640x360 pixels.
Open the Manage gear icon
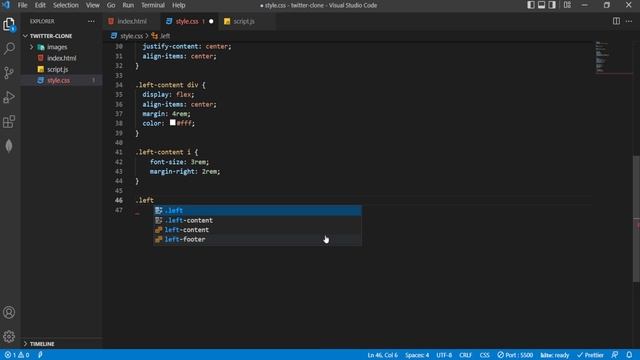[x=9, y=337]
